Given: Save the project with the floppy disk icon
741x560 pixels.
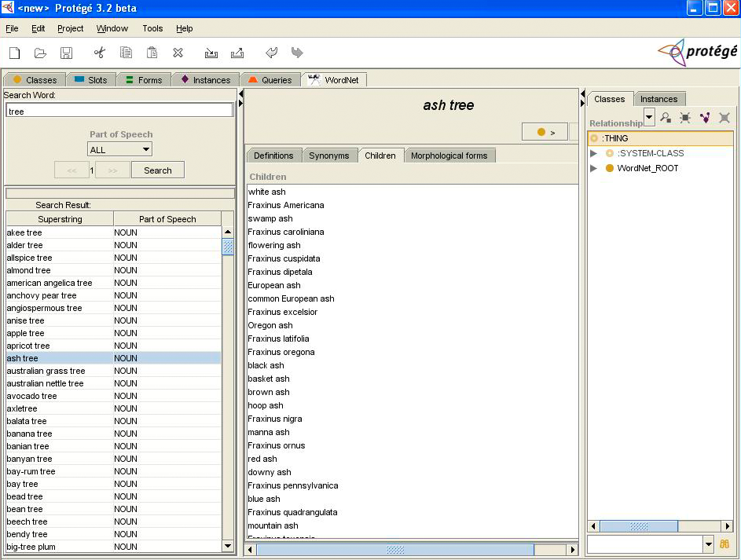Looking at the screenshot, I should pyautogui.click(x=66, y=53).
